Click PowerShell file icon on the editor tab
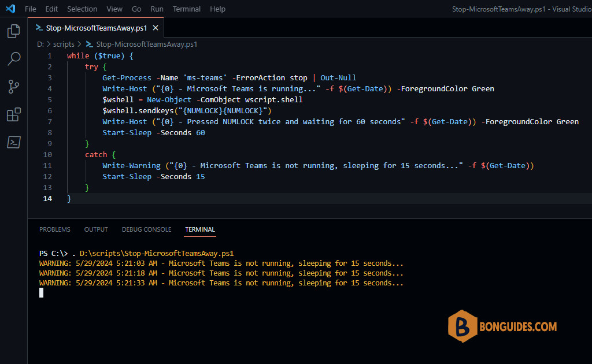 [39, 28]
